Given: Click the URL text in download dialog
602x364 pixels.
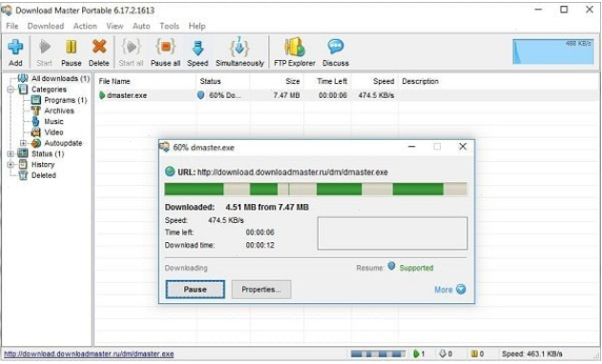Looking at the screenshot, I should pos(293,172).
